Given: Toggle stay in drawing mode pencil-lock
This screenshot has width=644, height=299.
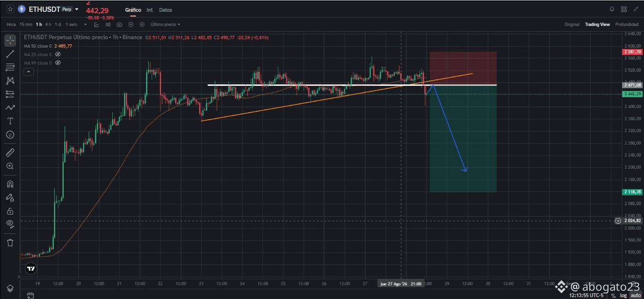Looking at the screenshot, I should pos(10,198).
